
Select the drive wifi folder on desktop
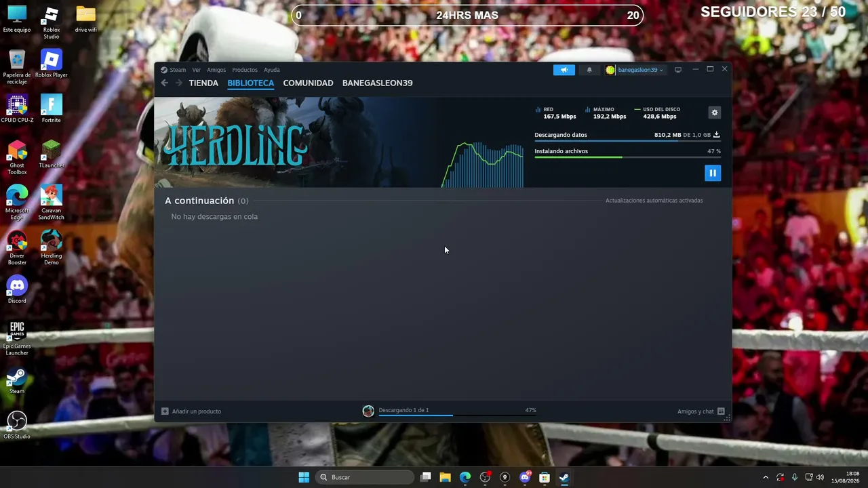(86, 20)
